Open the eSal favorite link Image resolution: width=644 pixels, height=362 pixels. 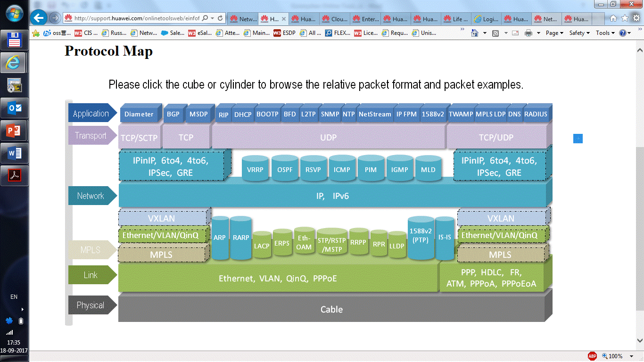pos(200,33)
